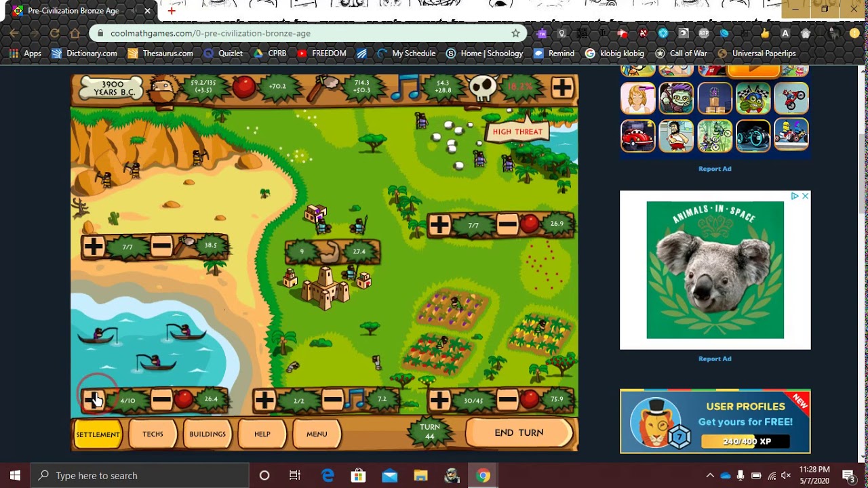Open File Explorer from the taskbar

[420, 475]
